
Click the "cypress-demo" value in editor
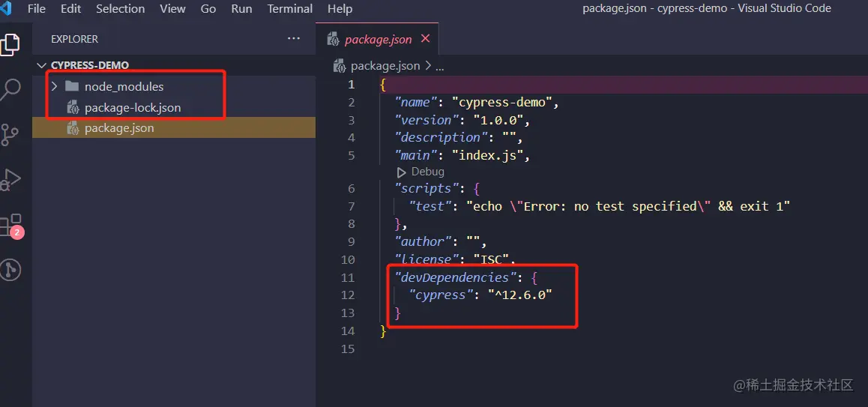point(502,103)
